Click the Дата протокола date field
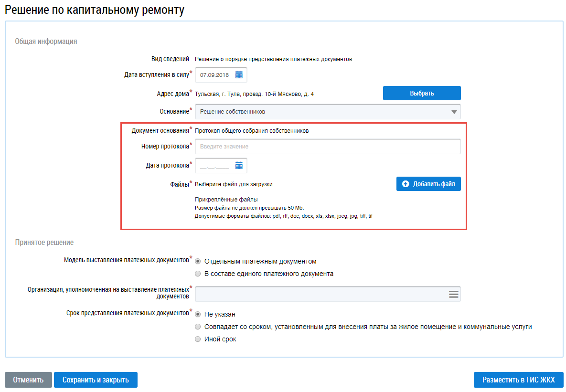Screen dimensions: 566x392 pos(215,166)
